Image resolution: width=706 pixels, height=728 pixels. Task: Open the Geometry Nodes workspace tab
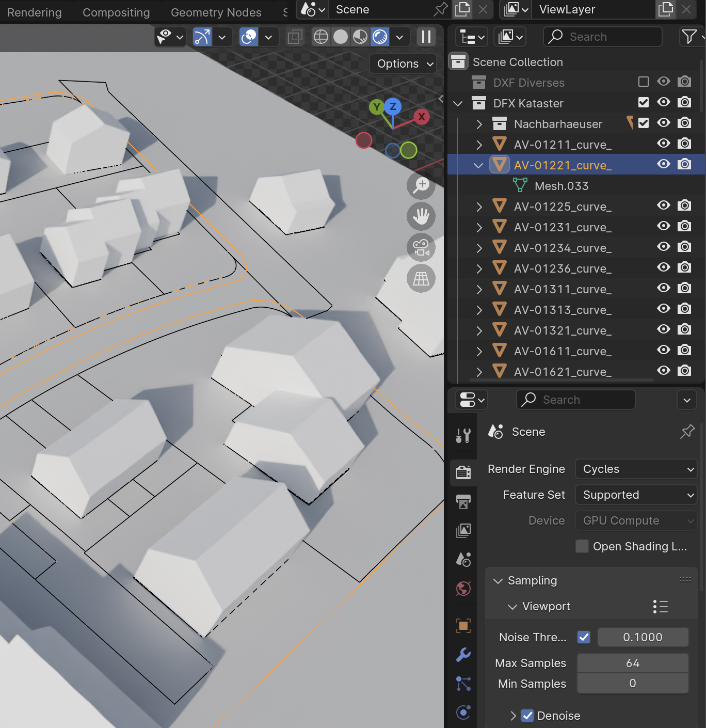[216, 12]
